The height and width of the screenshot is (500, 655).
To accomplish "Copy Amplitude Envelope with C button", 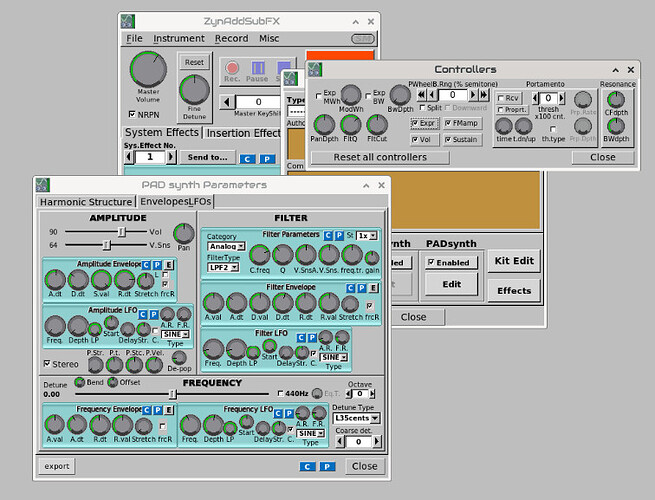I will [146, 265].
